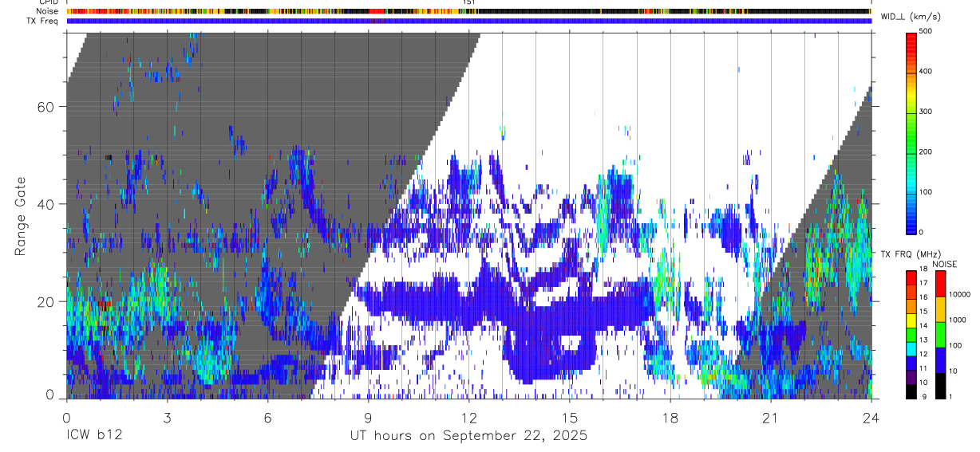Click the 'Range Gate' y-axis label
Image resolution: width=980 pixels, height=452 pixels.
[x=20, y=215]
